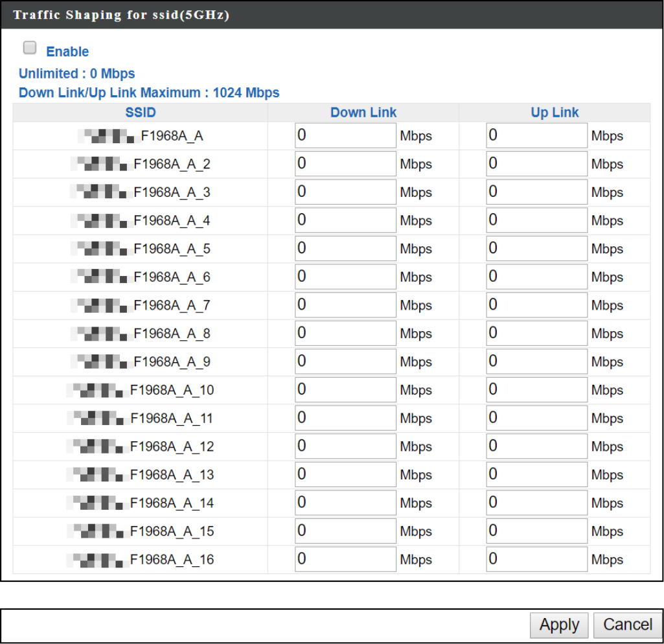Click Down Link input for F1968A_A_15
This screenshot has width=664, height=644.
(x=345, y=531)
